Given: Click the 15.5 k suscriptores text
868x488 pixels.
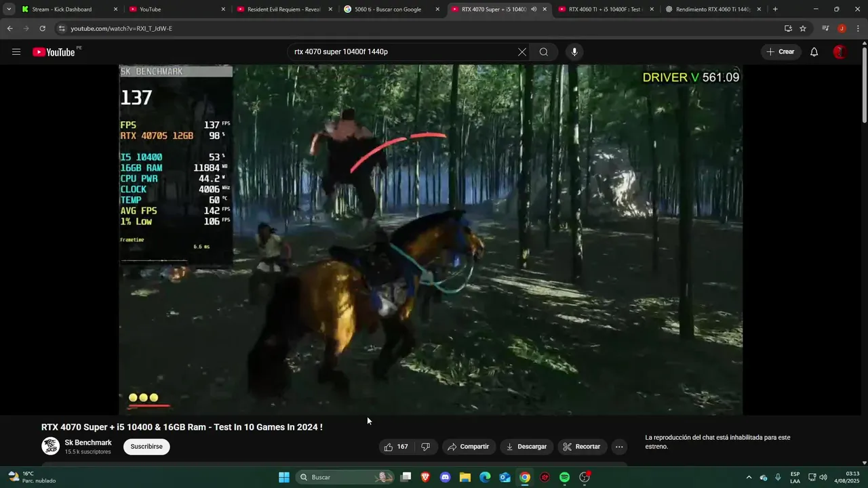Looking at the screenshot, I should point(87,452).
